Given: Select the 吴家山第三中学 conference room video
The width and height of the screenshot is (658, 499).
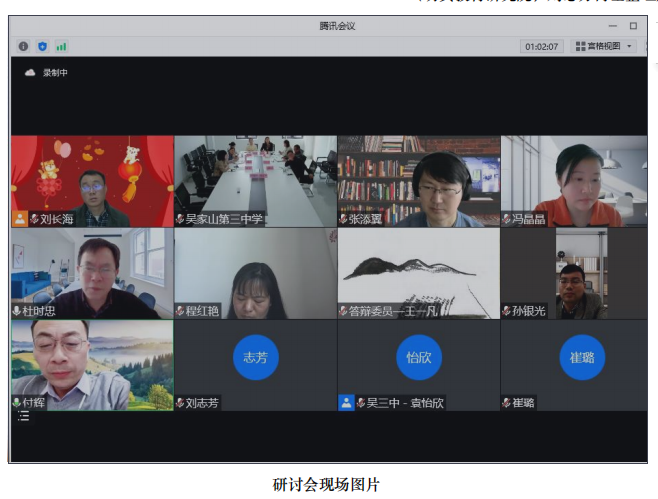Looking at the screenshot, I should point(255,177).
